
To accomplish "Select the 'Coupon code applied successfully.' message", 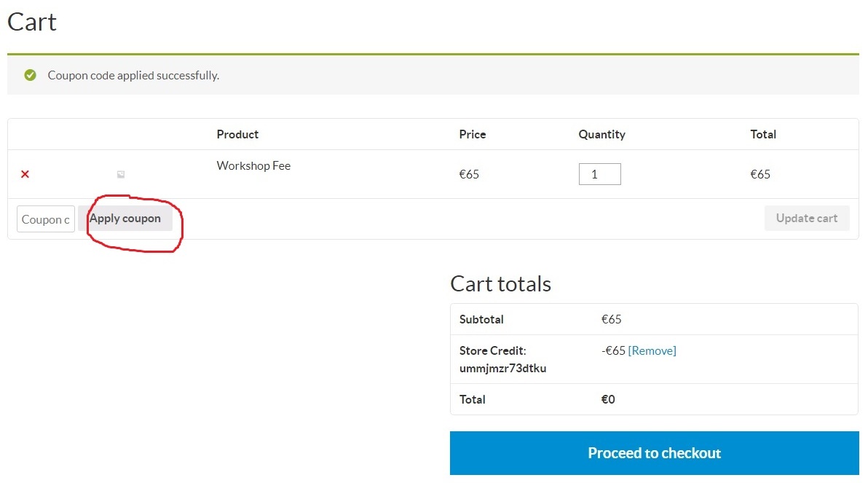I will pos(133,75).
